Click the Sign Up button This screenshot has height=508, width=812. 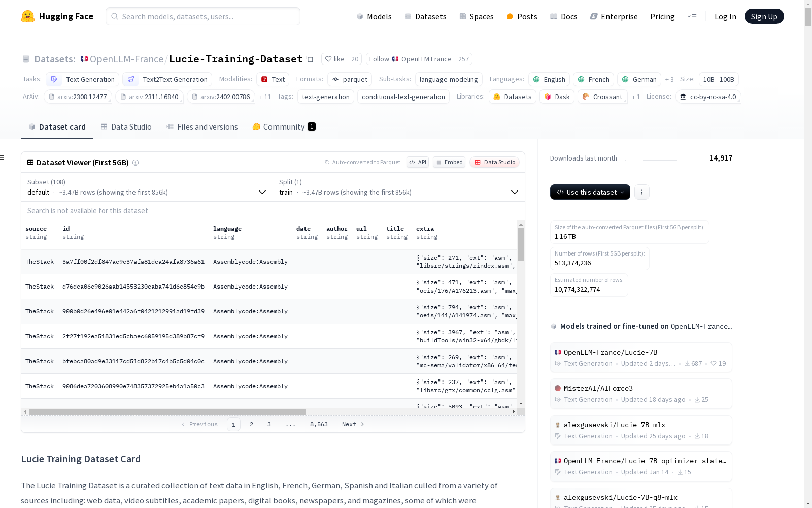click(764, 16)
